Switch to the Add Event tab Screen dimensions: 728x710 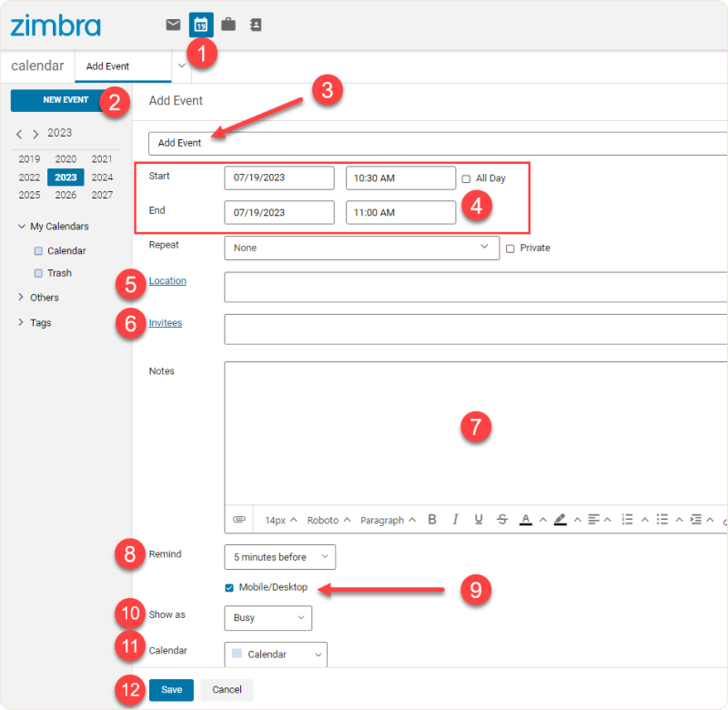123,66
